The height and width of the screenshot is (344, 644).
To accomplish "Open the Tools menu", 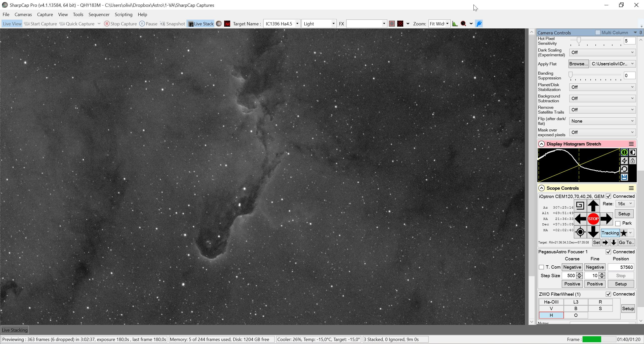I will point(78,15).
